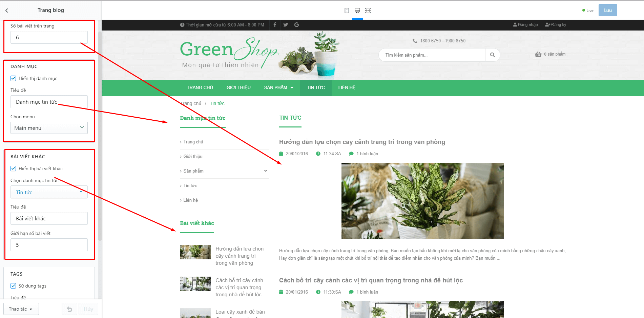Switch to full-width preview icon
The width and height of the screenshot is (644, 318).
click(x=368, y=11)
